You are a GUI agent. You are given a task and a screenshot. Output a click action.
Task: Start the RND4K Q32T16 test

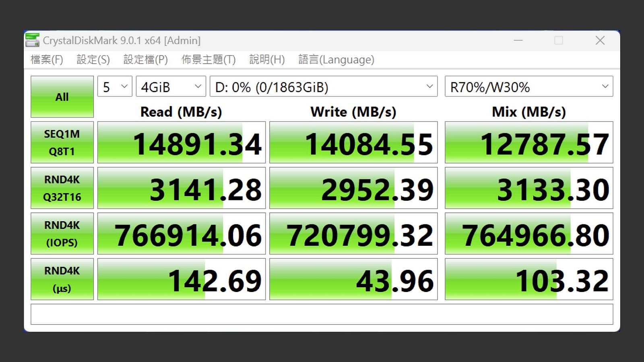click(x=62, y=188)
